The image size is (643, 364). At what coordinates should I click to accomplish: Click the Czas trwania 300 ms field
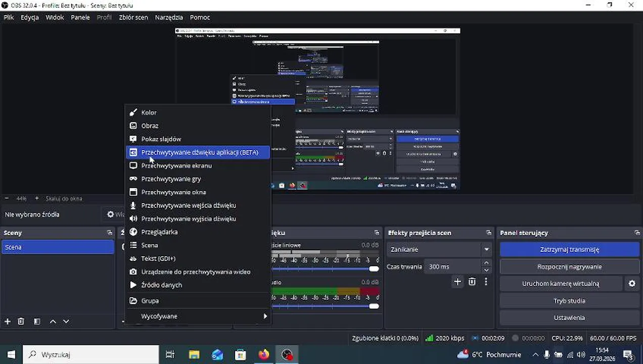click(x=452, y=266)
